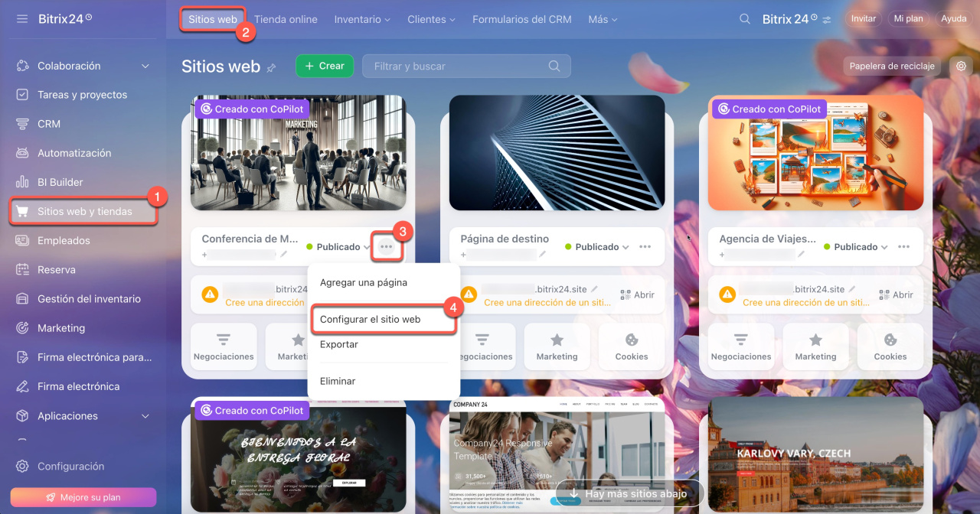
Task: Choose Exportar in the context menu
Action: tap(339, 344)
